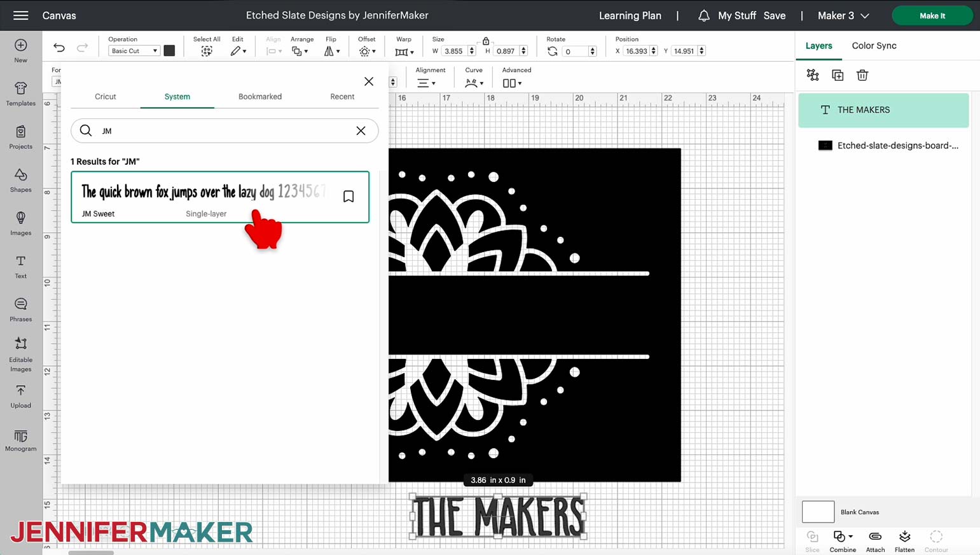The image size is (980, 555).
Task: Duplicate the selected layer
Action: 838,75
